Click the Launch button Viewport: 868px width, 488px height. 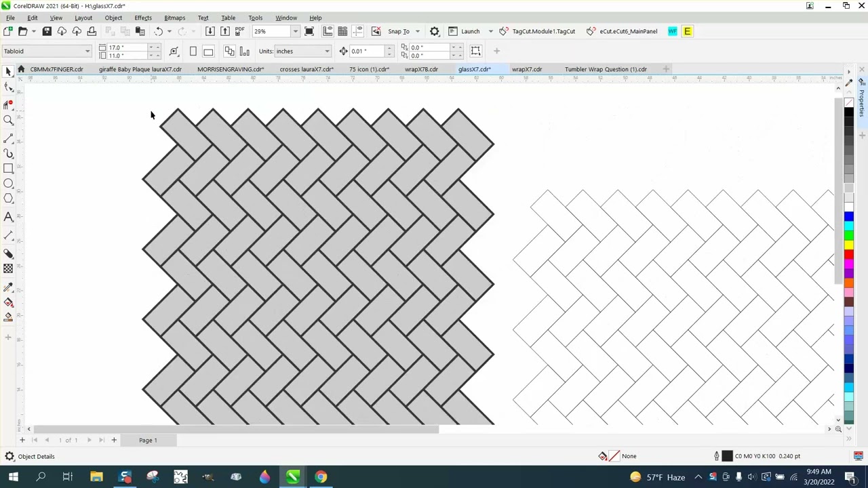point(465,31)
